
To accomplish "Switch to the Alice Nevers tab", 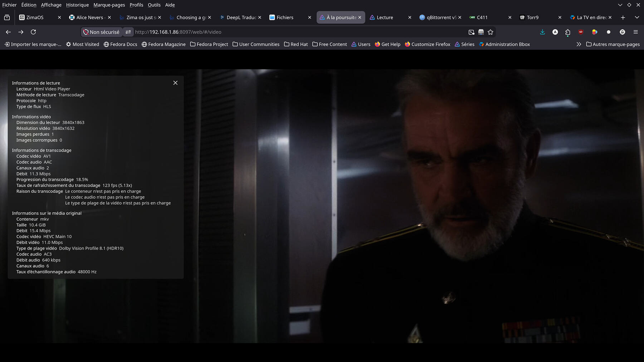I will [90, 18].
